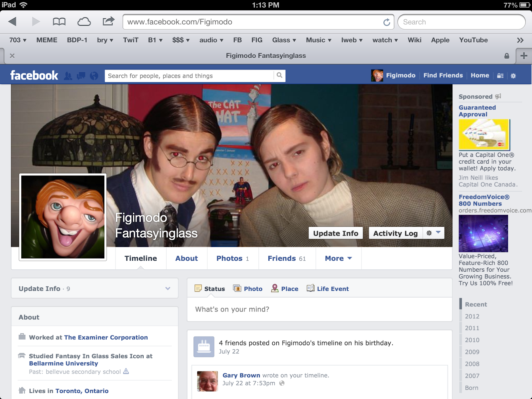Jump to 2012 on timeline

[472, 316]
